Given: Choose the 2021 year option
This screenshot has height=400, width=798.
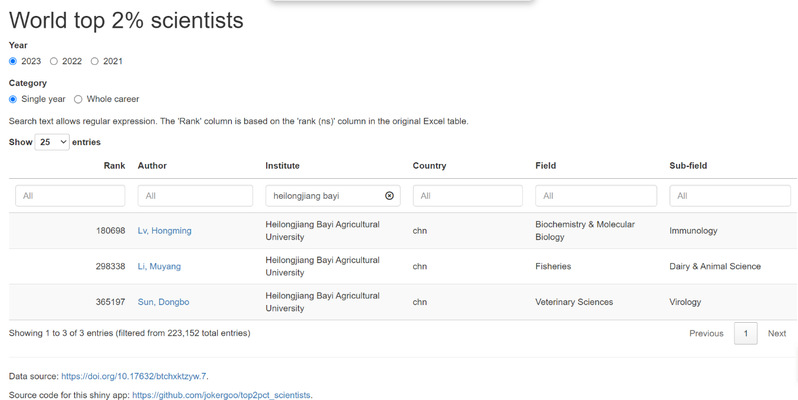Looking at the screenshot, I should click(x=94, y=61).
